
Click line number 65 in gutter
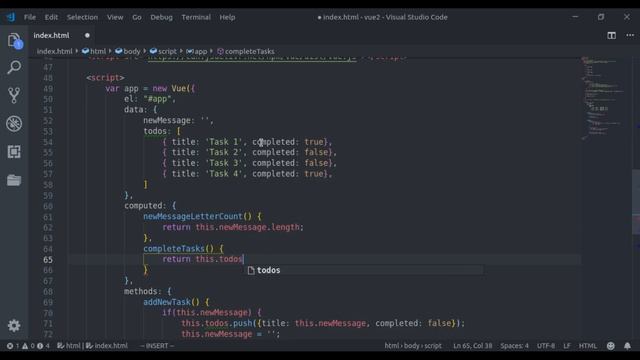(x=48, y=260)
